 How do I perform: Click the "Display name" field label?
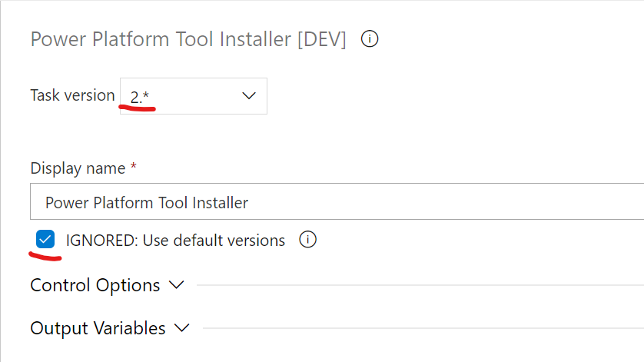tap(78, 168)
